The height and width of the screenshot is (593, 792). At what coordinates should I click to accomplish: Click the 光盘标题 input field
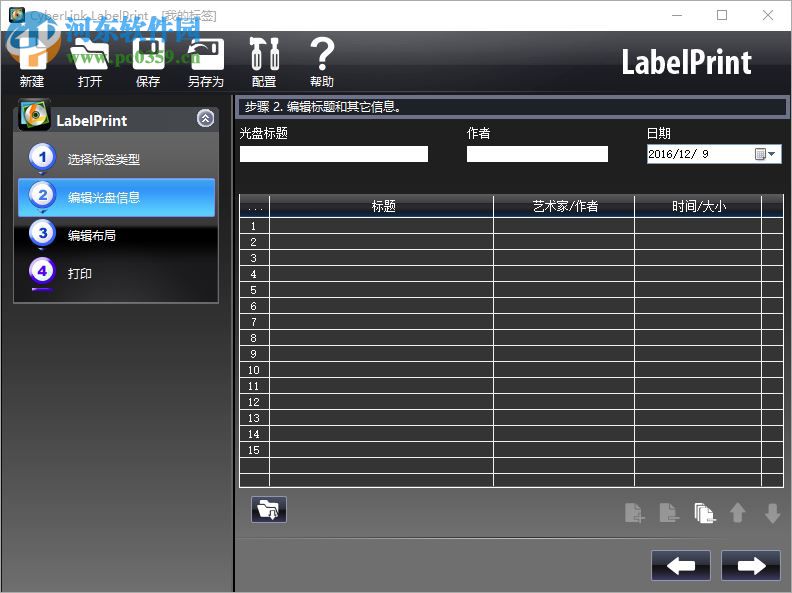click(x=334, y=154)
